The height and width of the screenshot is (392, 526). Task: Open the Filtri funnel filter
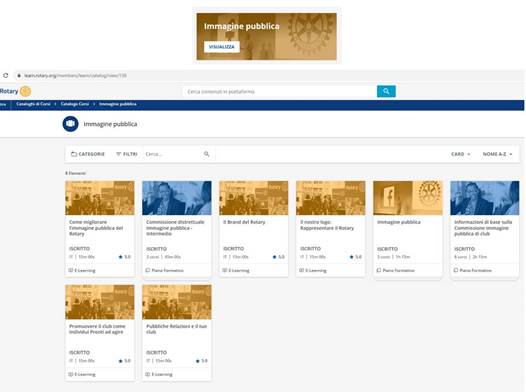tap(127, 154)
